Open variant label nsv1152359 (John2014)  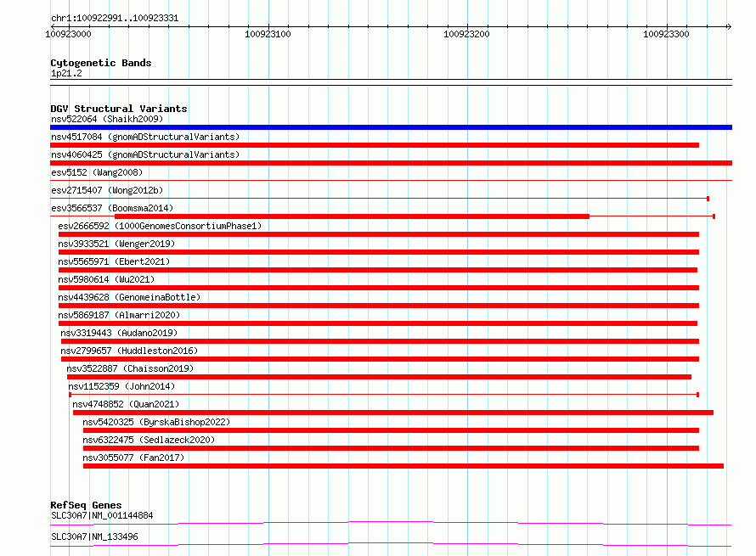121,386
